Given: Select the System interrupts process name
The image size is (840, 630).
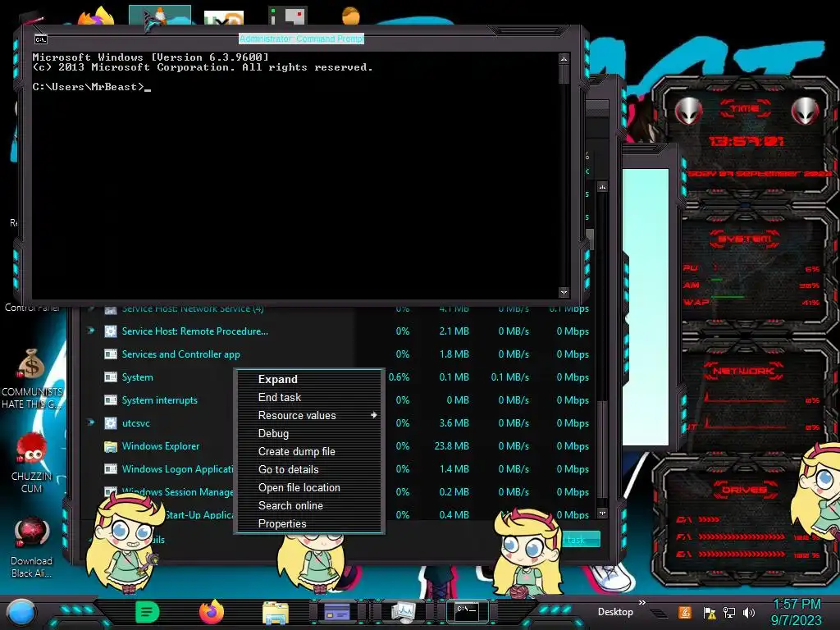Looking at the screenshot, I should click(x=159, y=400).
